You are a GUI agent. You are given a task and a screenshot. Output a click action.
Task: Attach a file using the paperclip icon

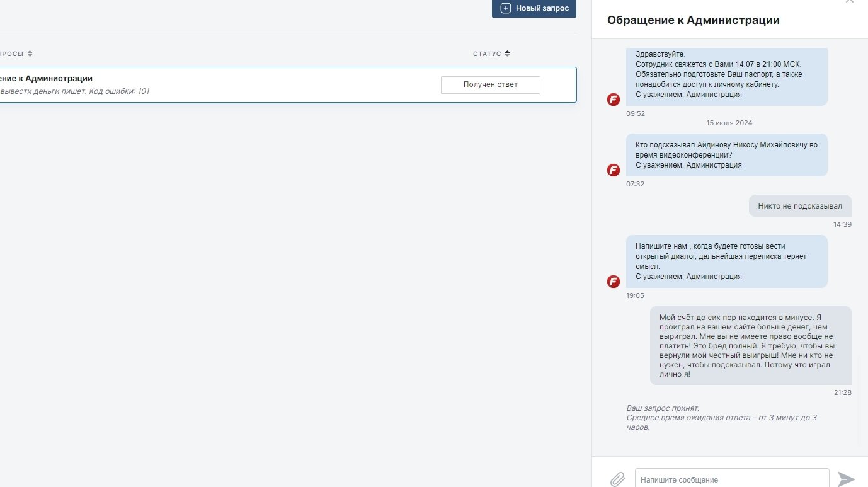pyautogui.click(x=617, y=479)
